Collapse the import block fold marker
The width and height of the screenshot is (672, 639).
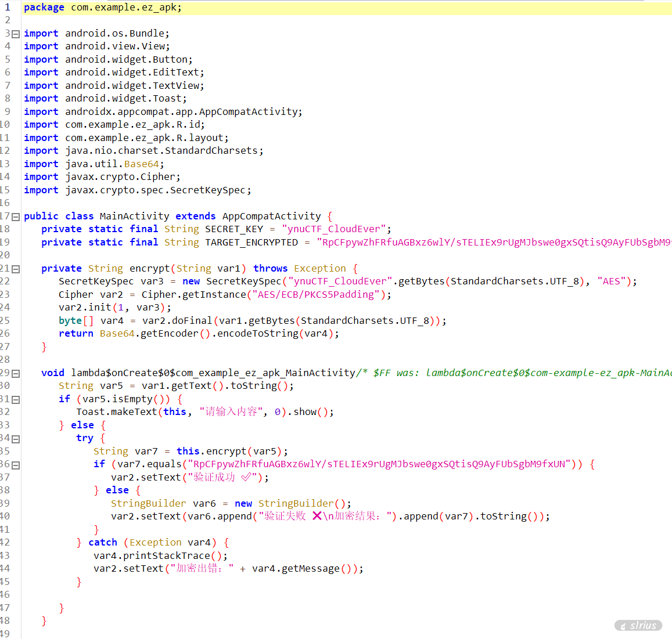[x=16, y=34]
